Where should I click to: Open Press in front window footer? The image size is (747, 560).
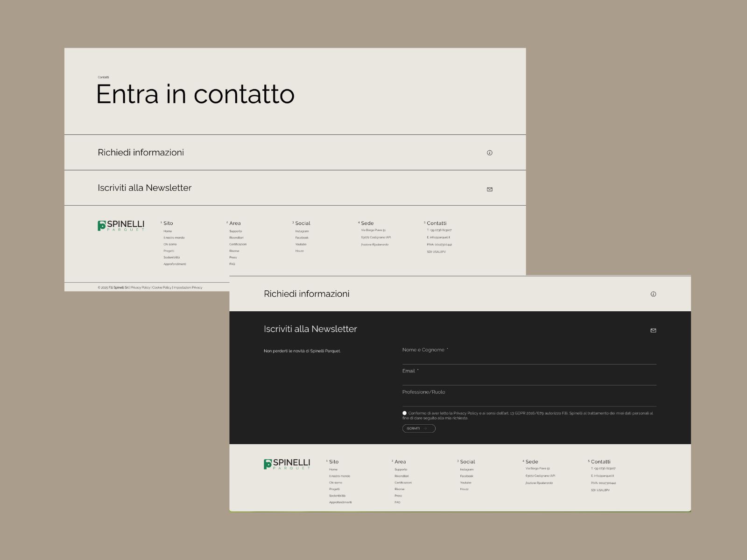click(398, 496)
